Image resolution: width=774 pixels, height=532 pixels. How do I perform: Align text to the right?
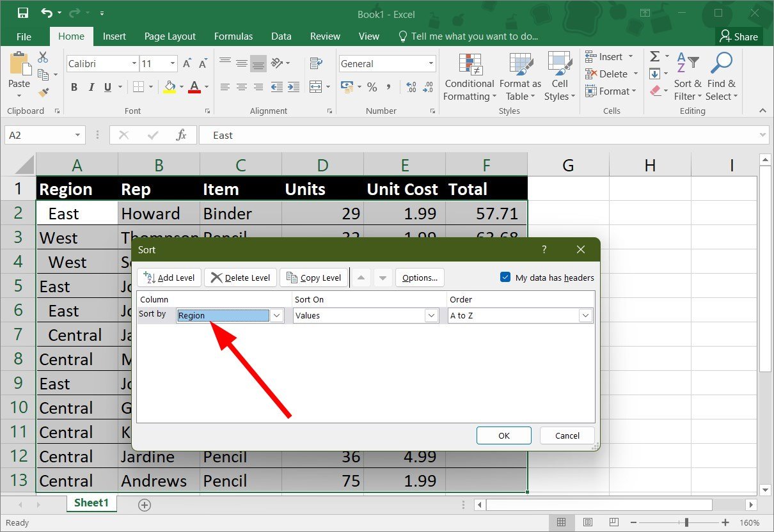click(258, 87)
